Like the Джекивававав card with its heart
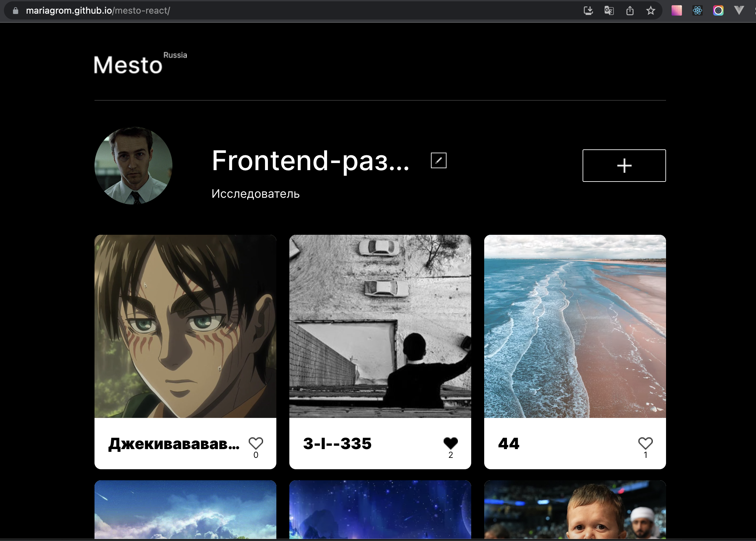The width and height of the screenshot is (756, 541). click(256, 443)
